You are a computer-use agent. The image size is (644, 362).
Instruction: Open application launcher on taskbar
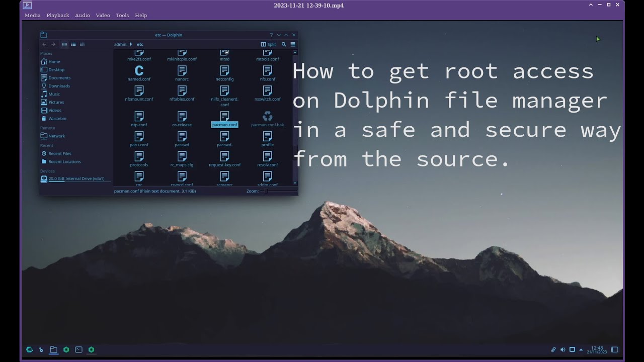coord(30,349)
